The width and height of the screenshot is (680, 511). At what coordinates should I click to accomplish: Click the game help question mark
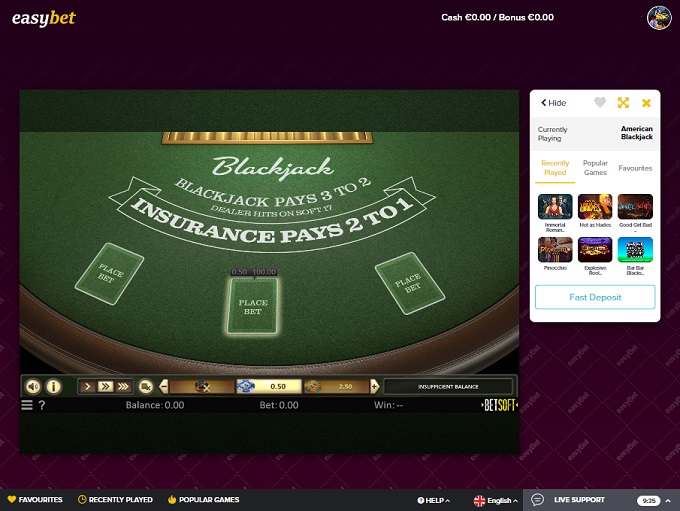click(x=41, y=405)
